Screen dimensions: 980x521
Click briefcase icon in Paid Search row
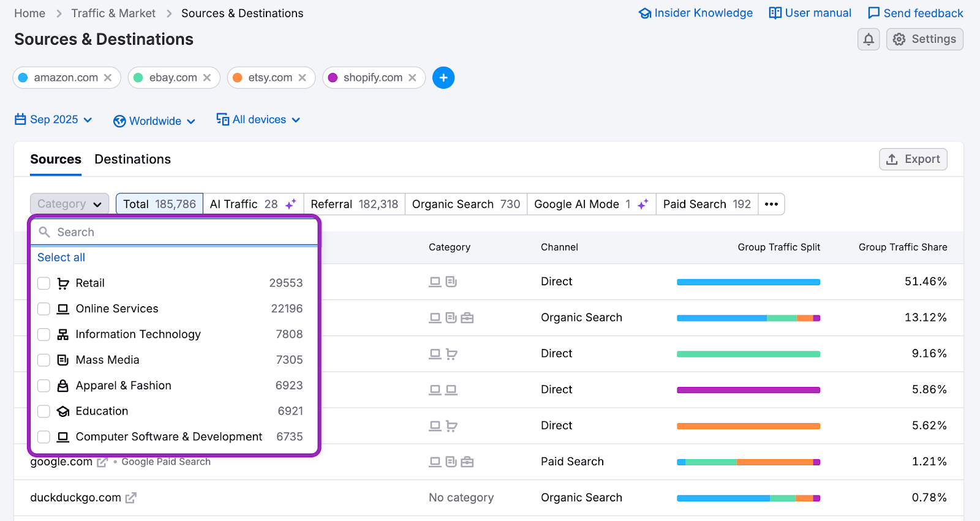point(467,462)
